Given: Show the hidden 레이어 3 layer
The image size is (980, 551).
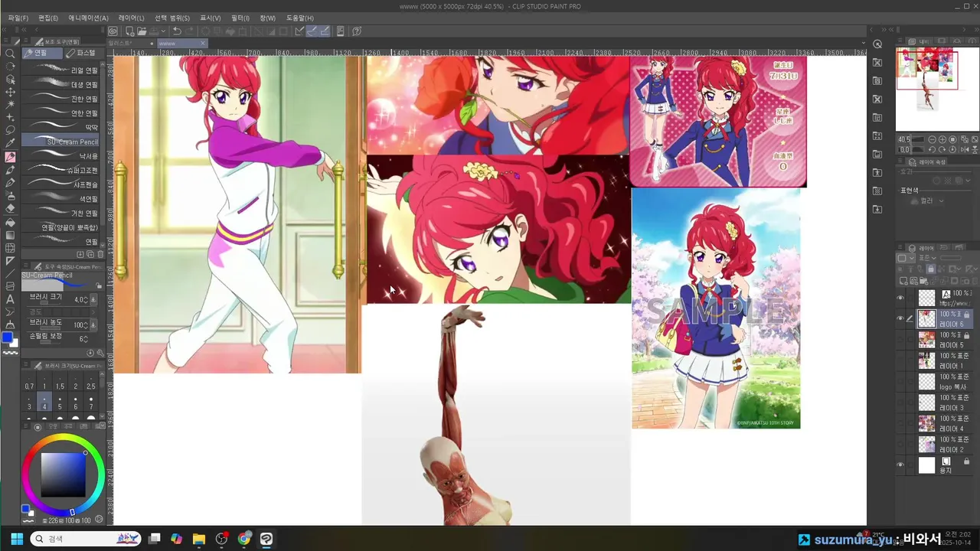Looking at the screenshot, I should pyautogui.click(x=900, y=403).
